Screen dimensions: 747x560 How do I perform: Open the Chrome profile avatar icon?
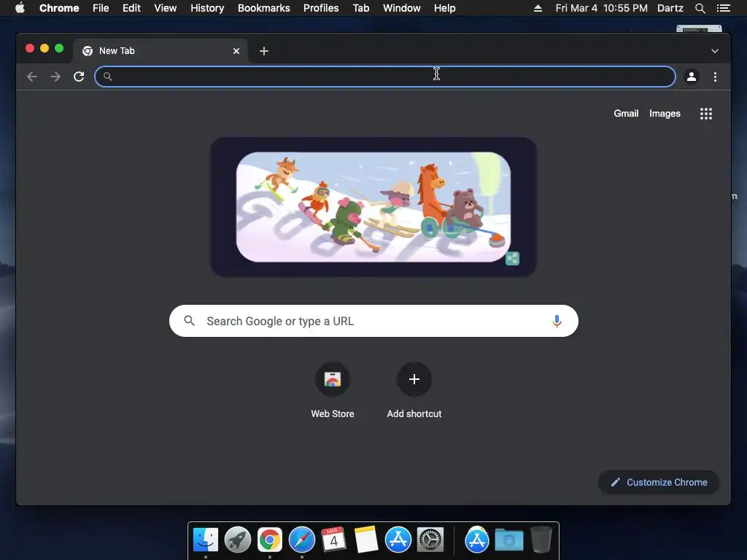(692, 77)
